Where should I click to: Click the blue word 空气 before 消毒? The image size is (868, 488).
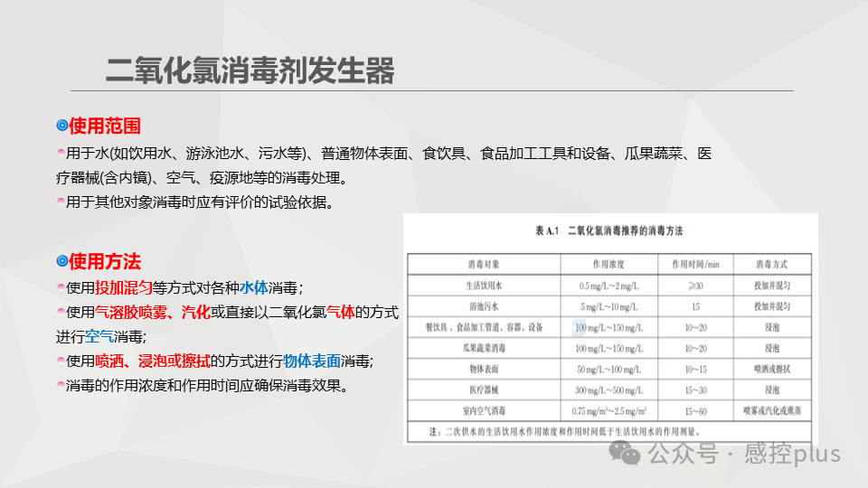point(99,336)
